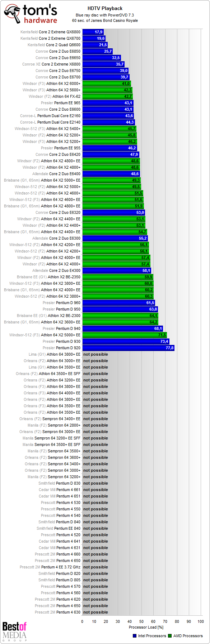
Task: Select the 'Orleans (F2) Sempron 64 3600+' label
Action: pos(53,457)
